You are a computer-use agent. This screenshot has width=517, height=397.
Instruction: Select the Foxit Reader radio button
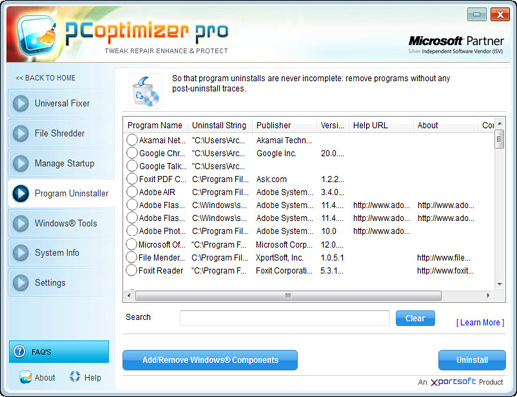coord(132,270)
